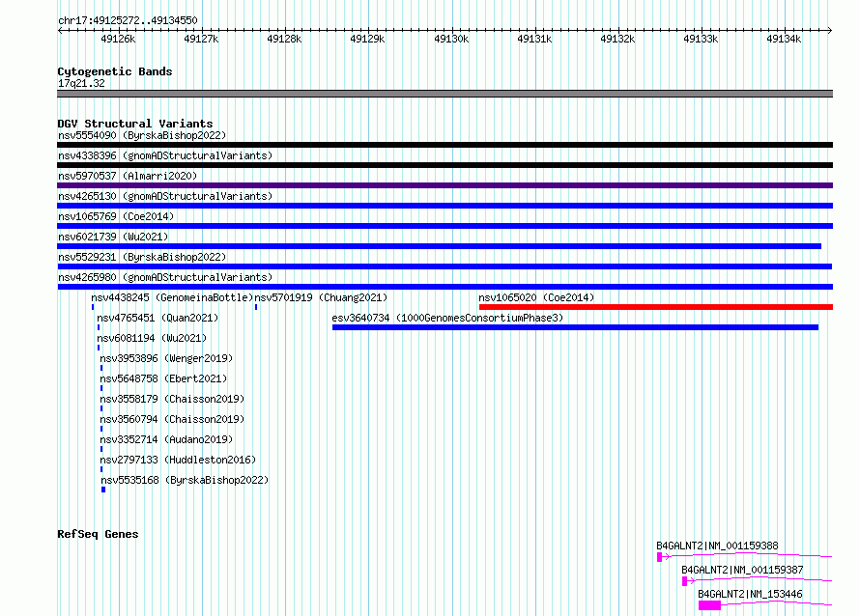Click the black bar under nsv5554090
The height and width of the screenshot is (616, 860).
click(x=444, y=145)
